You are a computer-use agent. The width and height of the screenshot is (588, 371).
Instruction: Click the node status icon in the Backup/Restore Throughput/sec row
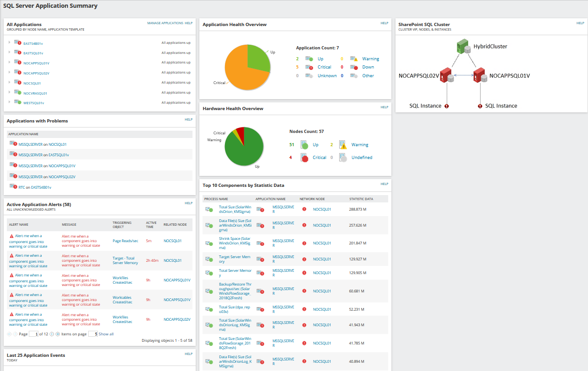pyautogui.click(x=304, y=291)
